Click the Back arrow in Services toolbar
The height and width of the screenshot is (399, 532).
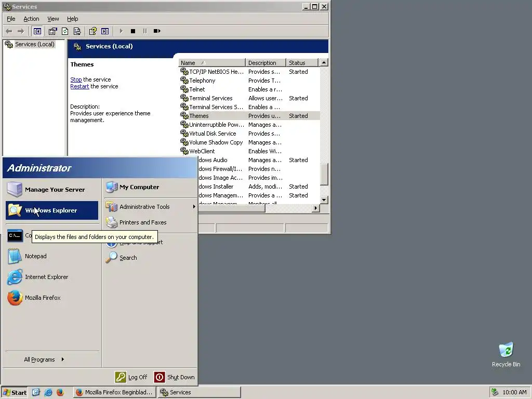click(x=9, y=31)
